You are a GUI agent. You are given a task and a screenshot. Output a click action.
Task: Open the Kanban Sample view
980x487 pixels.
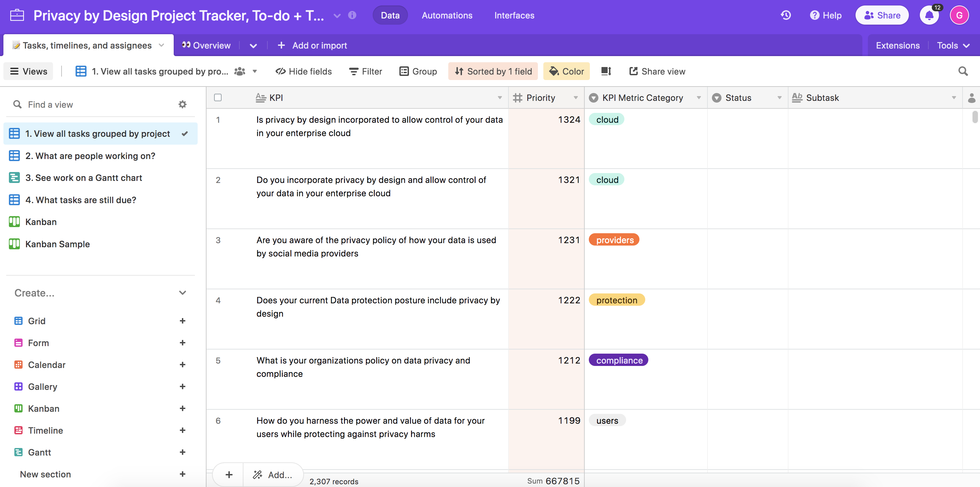tap(101, 244)
